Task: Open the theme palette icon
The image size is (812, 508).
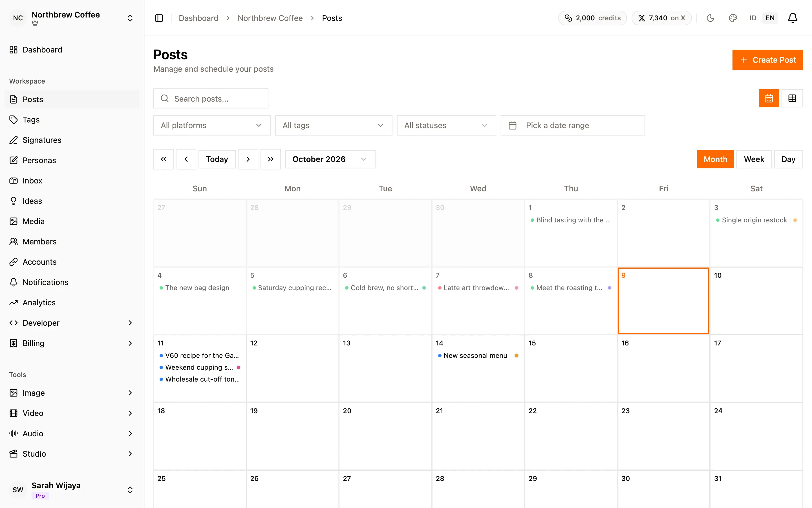Action: coord(733,18)
